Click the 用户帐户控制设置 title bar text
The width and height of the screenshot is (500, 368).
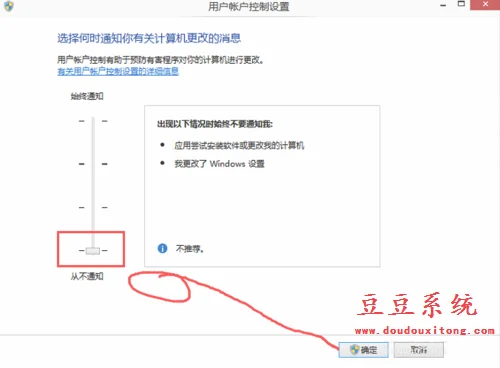(x=249, y=6)
